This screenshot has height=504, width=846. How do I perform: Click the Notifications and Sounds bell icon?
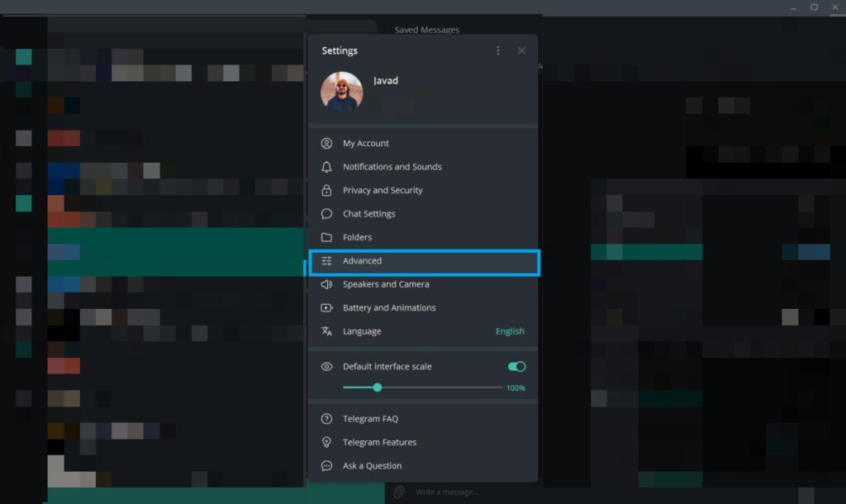(326, 167)
